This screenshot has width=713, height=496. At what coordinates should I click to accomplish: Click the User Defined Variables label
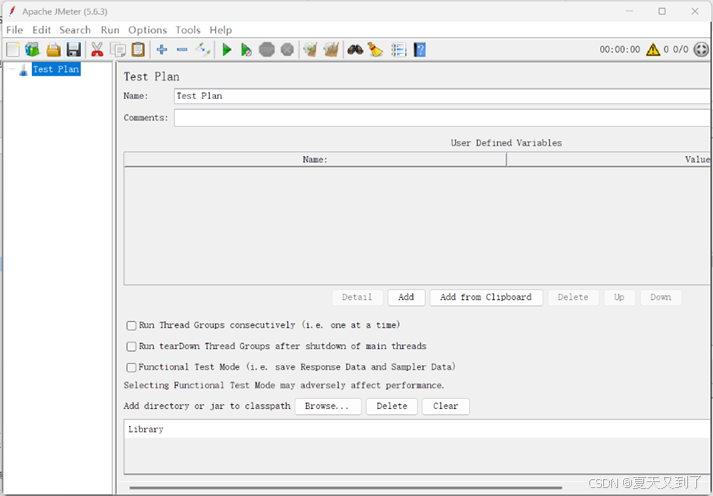pyautogui.click(x=506, y=143)
